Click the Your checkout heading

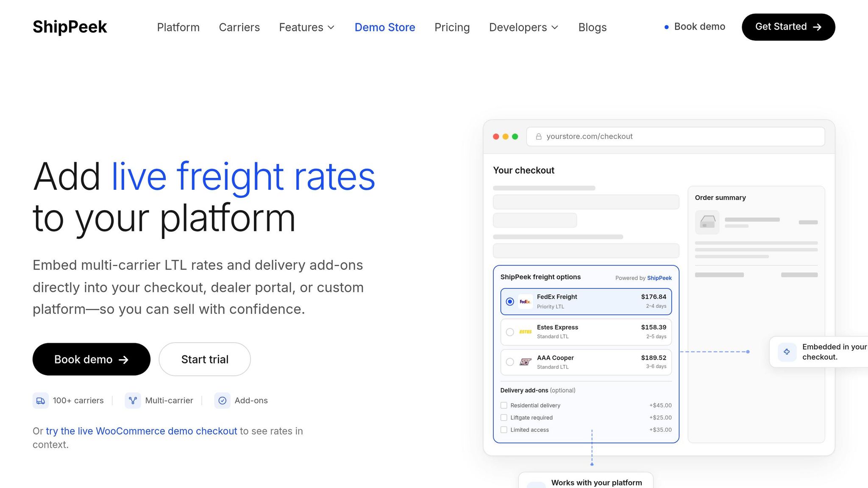pyautogui.click(x=523, y=170)
